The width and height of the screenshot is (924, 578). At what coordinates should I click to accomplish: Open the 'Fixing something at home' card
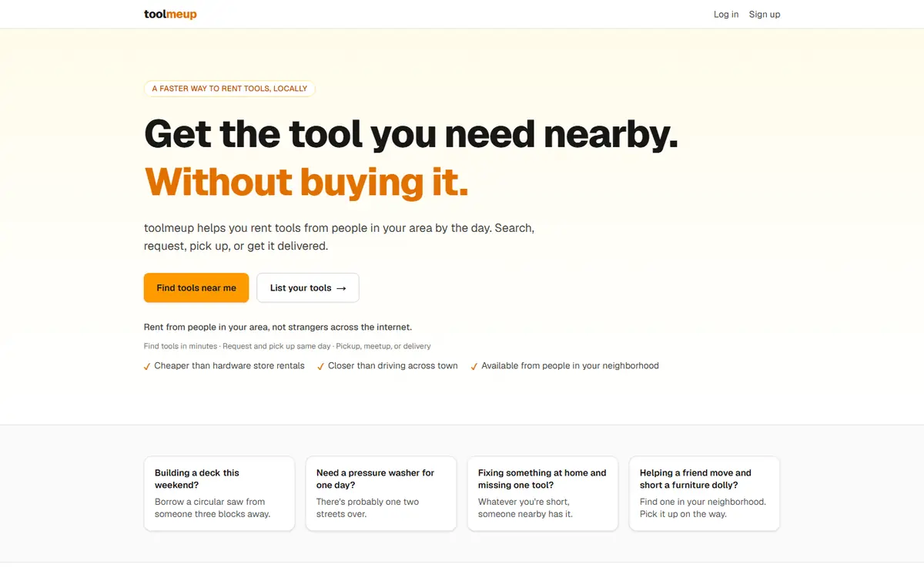pyautogui.click(x=543, y=493)
